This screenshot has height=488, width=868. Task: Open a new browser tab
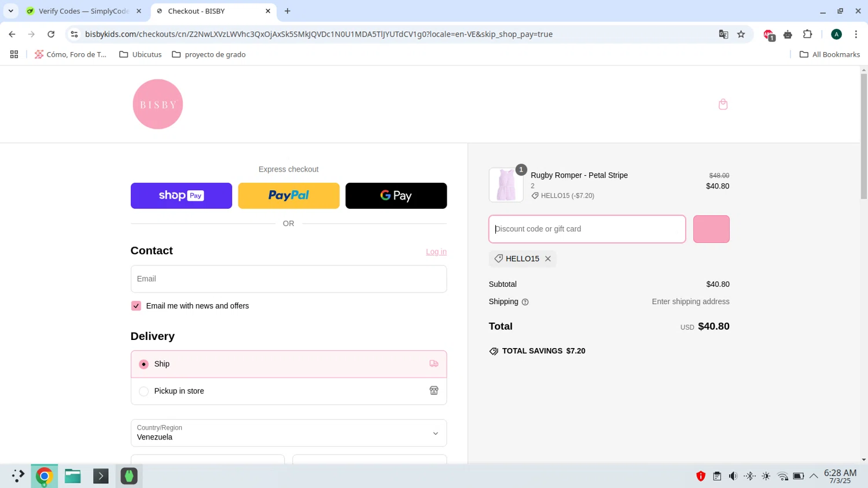(288, 11)
